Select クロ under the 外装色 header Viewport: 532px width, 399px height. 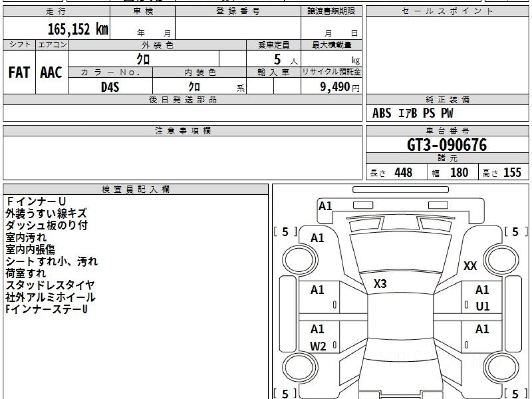pos(143,59)
